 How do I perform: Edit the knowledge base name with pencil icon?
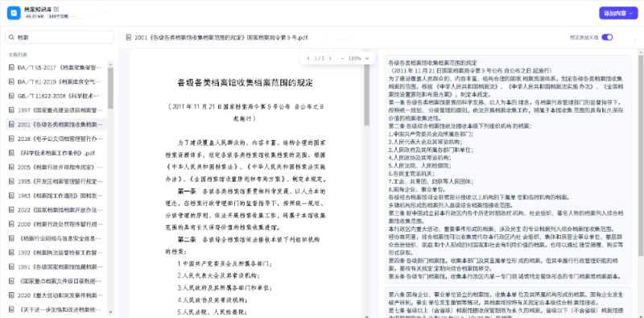[x=56, y=9]
